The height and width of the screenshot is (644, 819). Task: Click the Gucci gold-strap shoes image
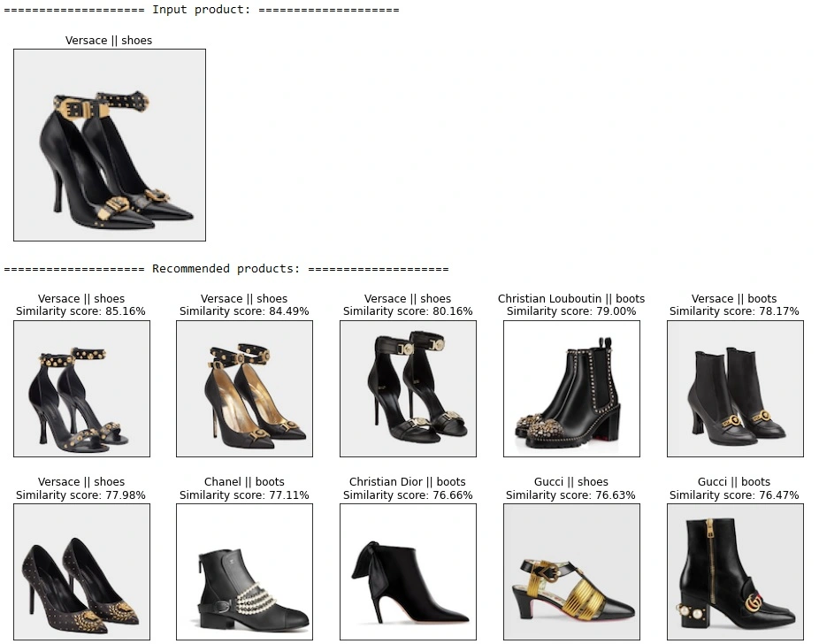click(571, 571)
